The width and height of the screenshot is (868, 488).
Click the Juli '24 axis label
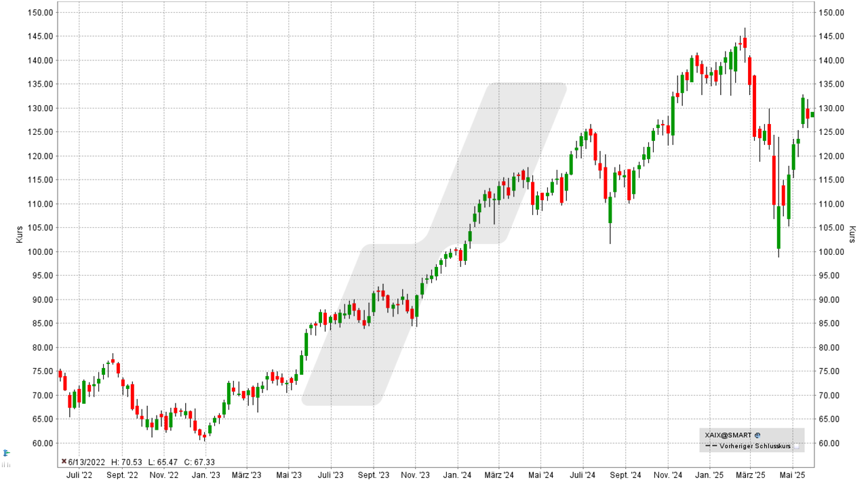tap(583, 476)
